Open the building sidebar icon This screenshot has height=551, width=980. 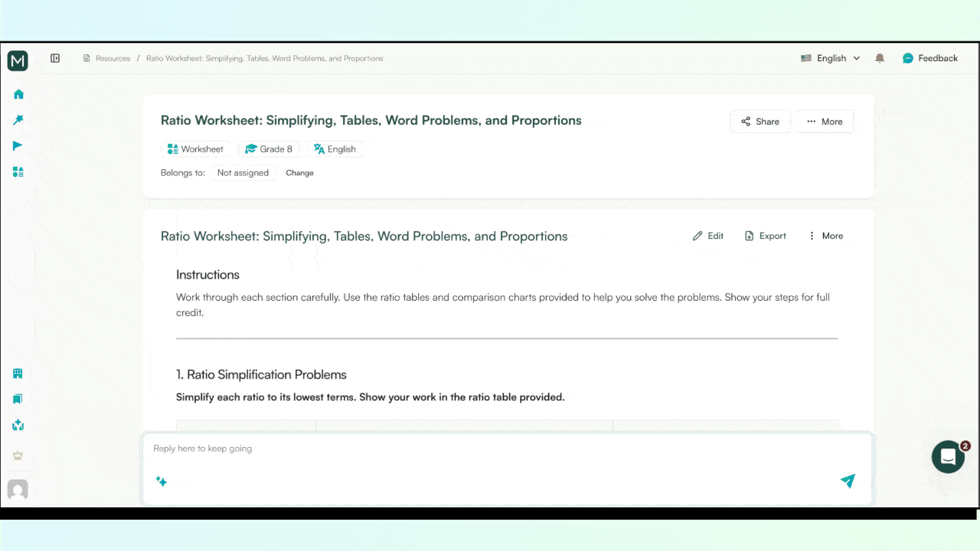18,373
